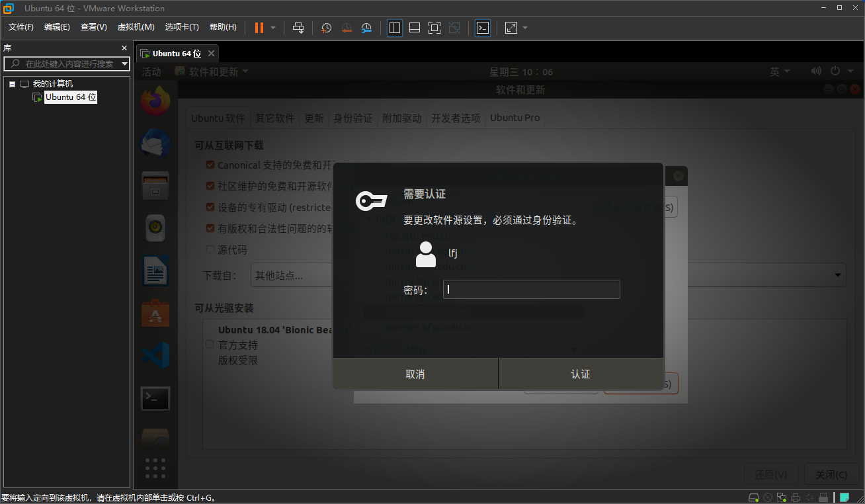Viewport: 865px width, 504px height.
Task: Switch to the 身份验证 tab
Action: pos(353,118)
